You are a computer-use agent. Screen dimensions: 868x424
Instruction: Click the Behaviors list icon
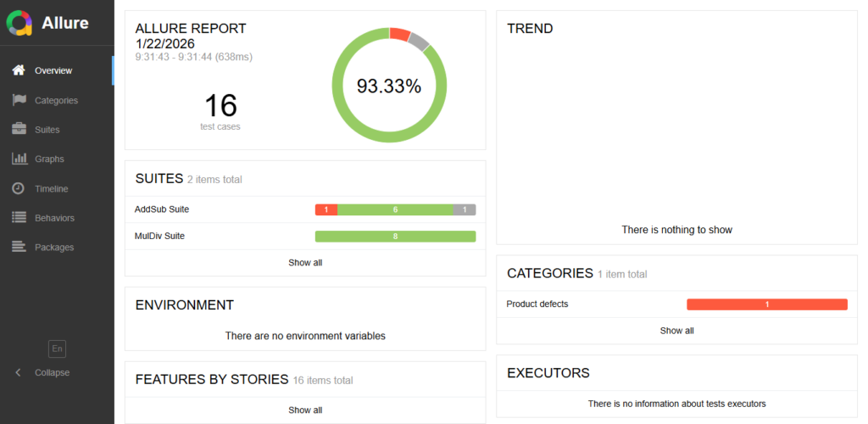click(x=19, y=218)
